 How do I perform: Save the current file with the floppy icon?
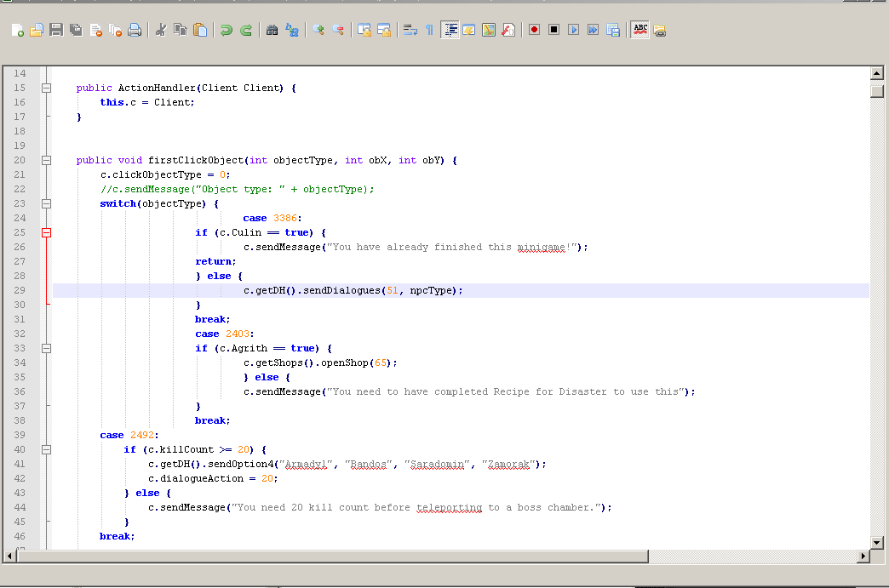[x=56, y=30]
